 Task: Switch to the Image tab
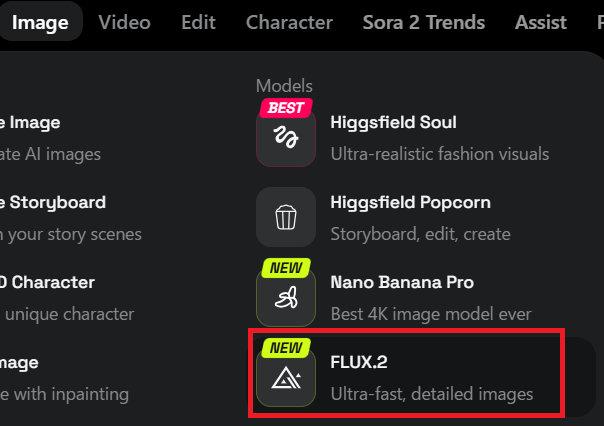pos(40,22)
